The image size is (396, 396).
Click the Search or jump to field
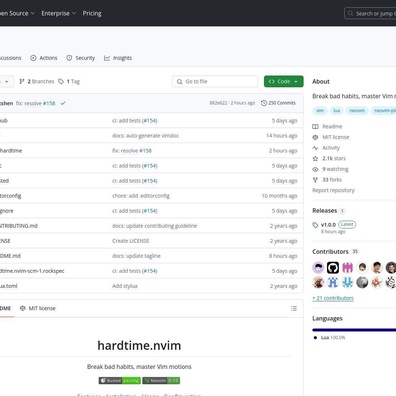pyautogui.click(x=370, y=13)
